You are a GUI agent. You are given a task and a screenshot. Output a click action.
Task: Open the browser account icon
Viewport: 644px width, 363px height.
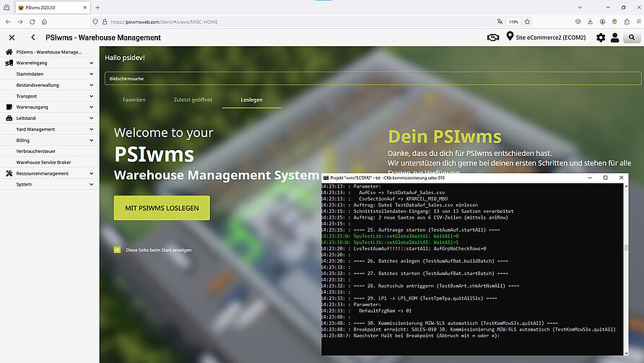pyautogui.click(x=603, y=22)
